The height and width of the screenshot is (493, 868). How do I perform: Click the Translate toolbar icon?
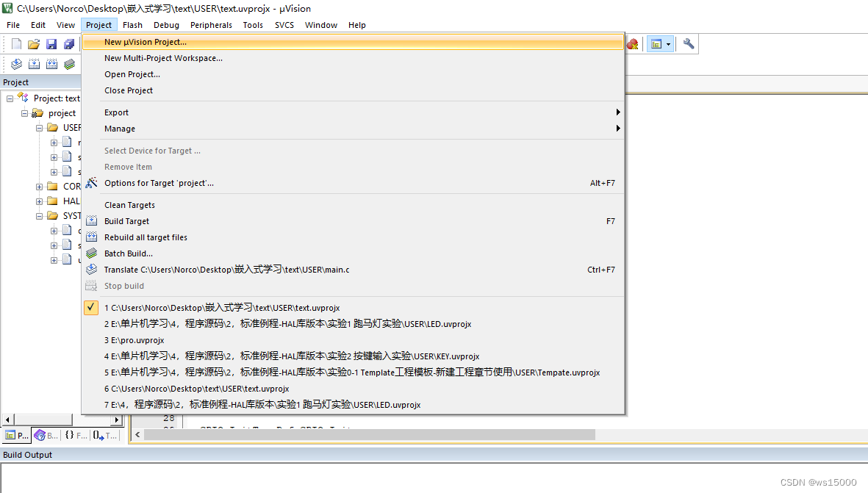tap(17, 64)
